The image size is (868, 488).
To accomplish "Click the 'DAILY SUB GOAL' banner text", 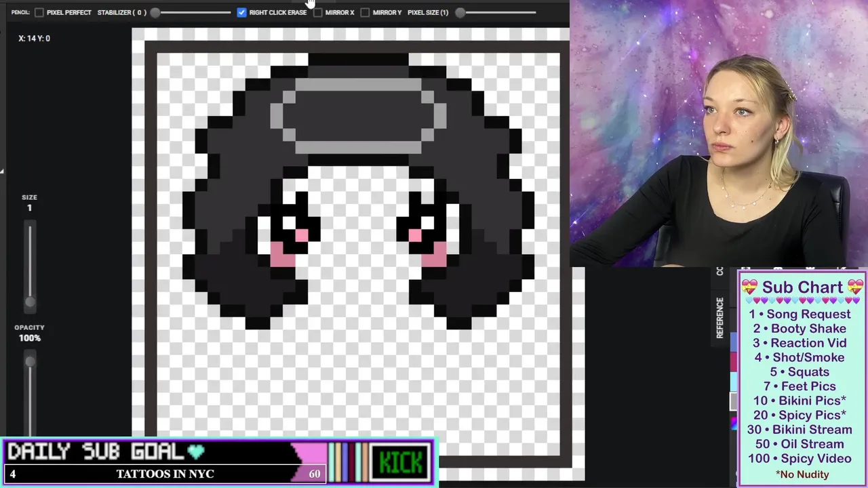I will (x=96, y=451).
